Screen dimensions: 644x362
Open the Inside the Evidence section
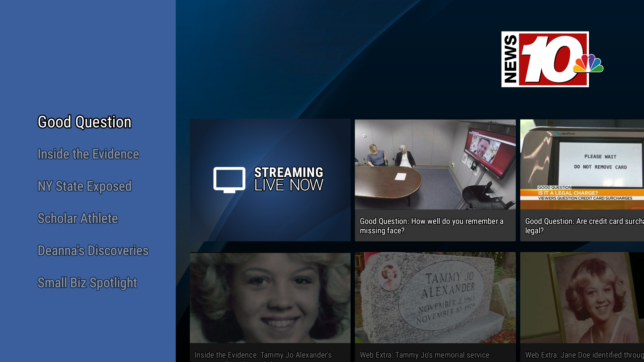[x=88, y=154]
